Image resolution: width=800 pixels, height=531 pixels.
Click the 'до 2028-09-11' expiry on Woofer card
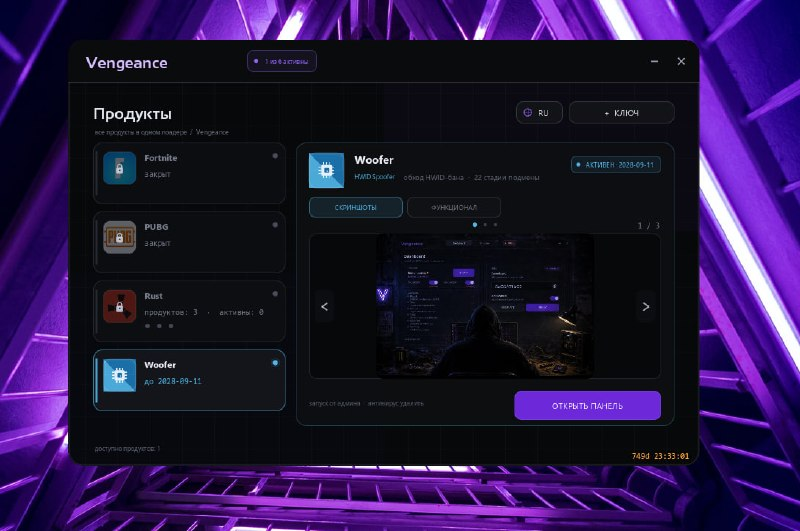tap(173, 381)
